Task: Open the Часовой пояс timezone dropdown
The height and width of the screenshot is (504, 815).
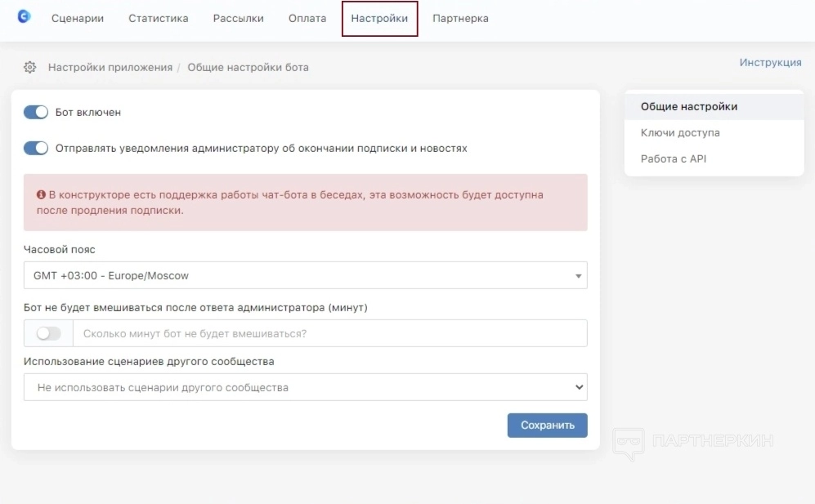Action: [305, 275]
